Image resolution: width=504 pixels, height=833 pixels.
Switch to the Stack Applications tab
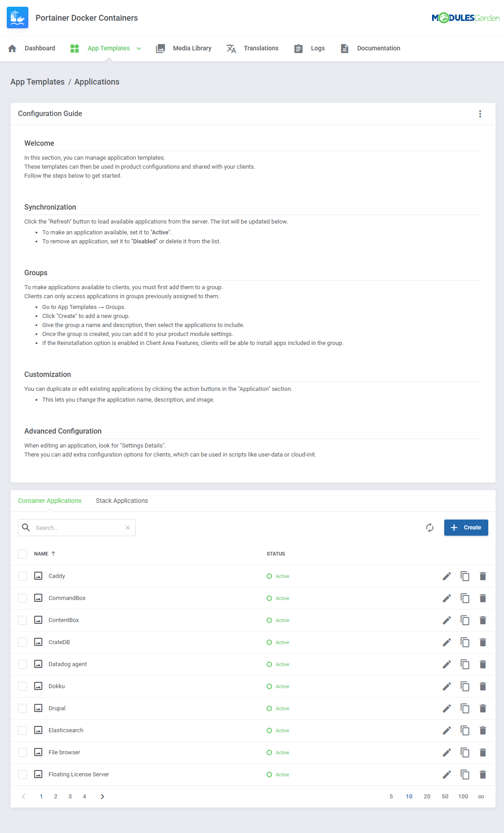coord(122,501)
